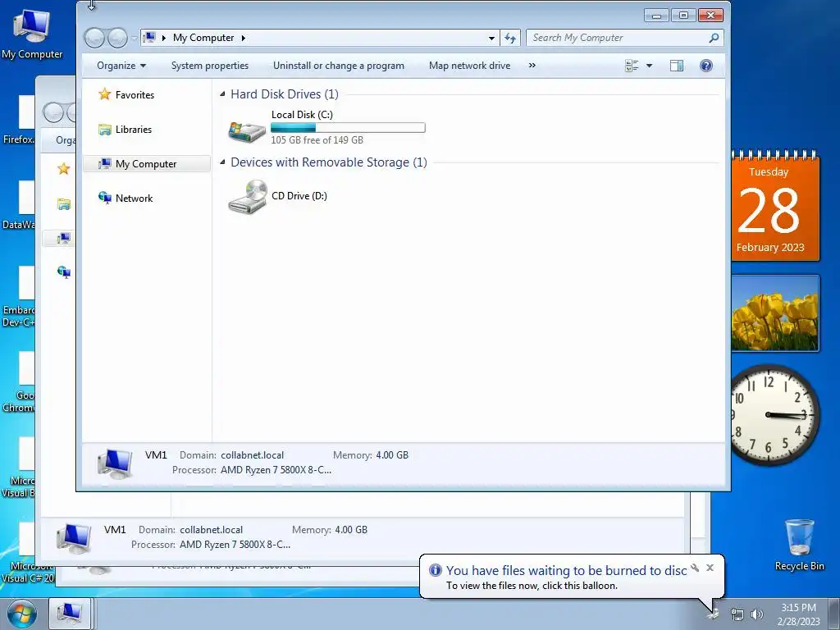Open the Windows Start menu

click(22, 614)
